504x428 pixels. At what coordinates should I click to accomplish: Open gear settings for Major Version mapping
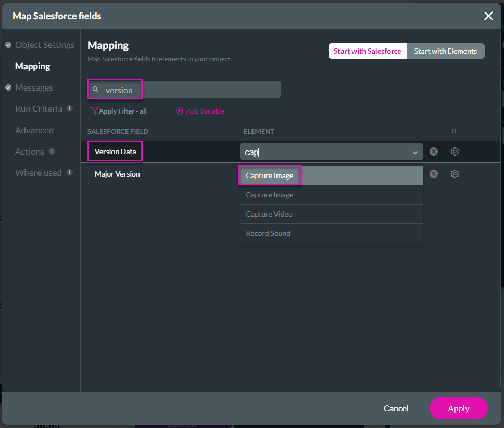tap(455, 175)
